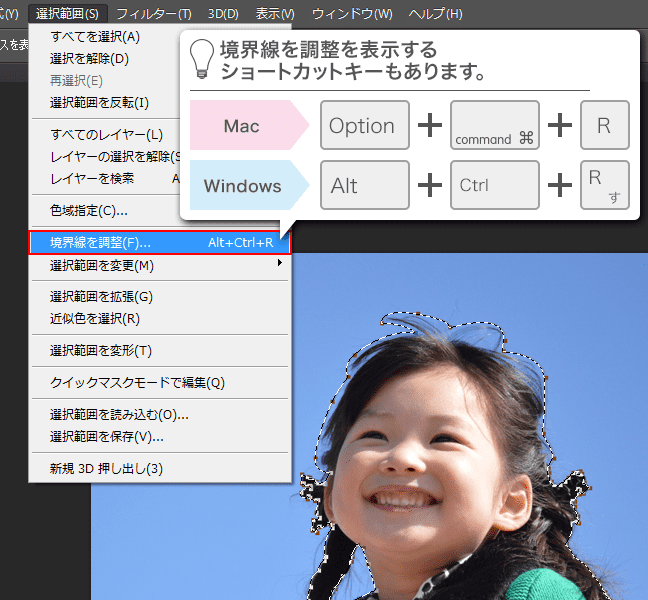Choose 選択を解除(D) menu entry
The image size is (648, 600).
tap(89, 58)
